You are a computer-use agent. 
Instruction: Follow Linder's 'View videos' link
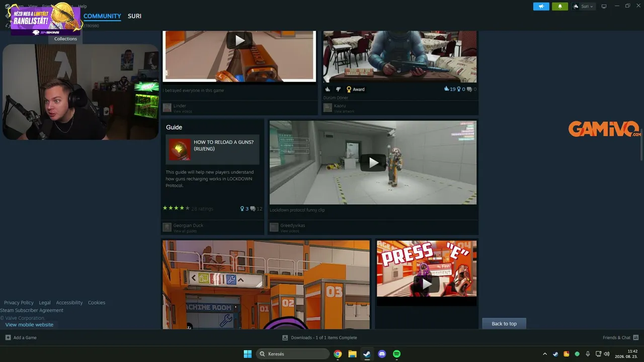pyautogui.click(x=183, y=111)
